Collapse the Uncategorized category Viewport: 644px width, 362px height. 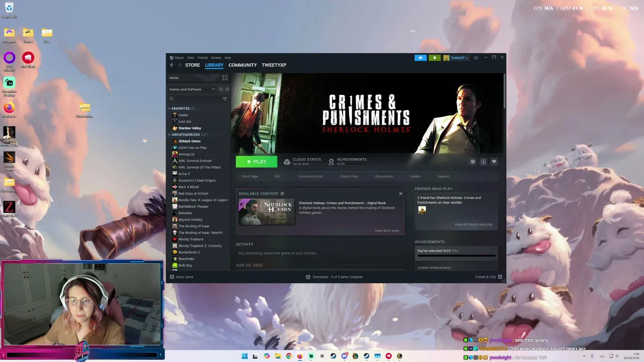click(170, 135)
